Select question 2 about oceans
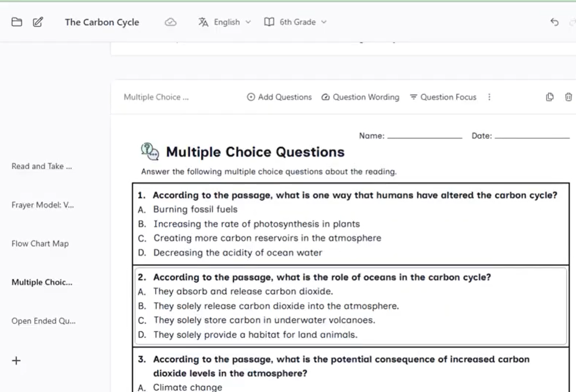 pos(351,306)
